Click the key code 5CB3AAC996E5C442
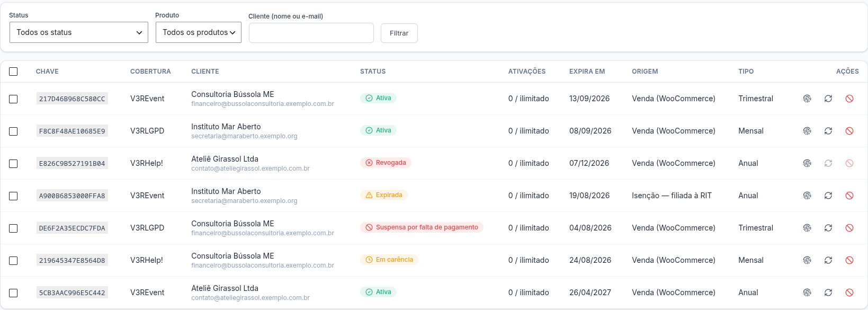The height and width of the screenshot is (310, 868). click(72, 293)
